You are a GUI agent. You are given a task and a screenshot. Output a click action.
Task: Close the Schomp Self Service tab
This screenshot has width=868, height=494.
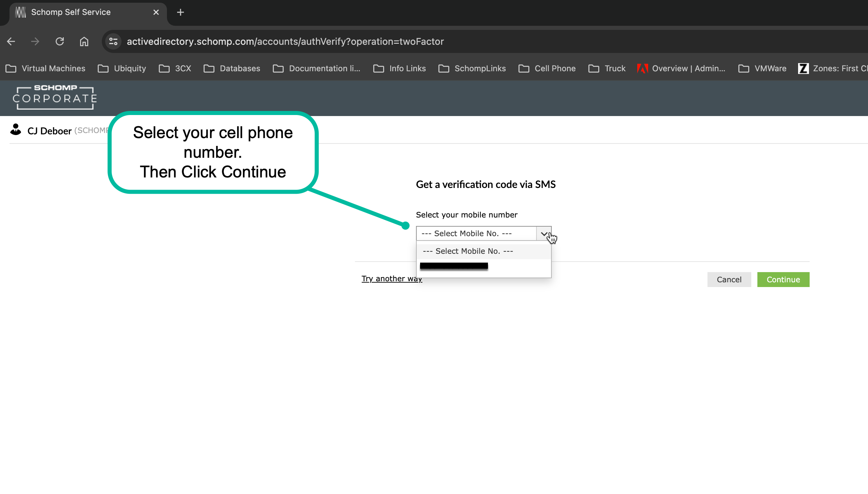[x=156, y=12]
